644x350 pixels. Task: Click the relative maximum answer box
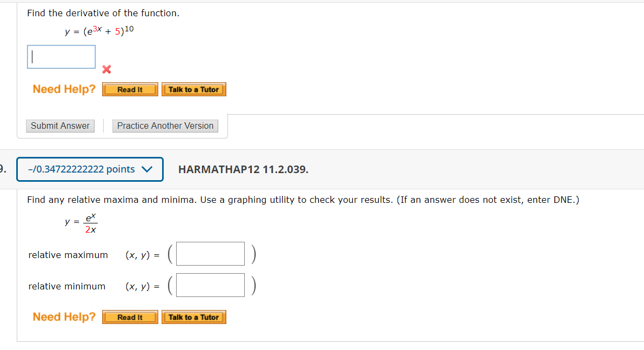210,253
